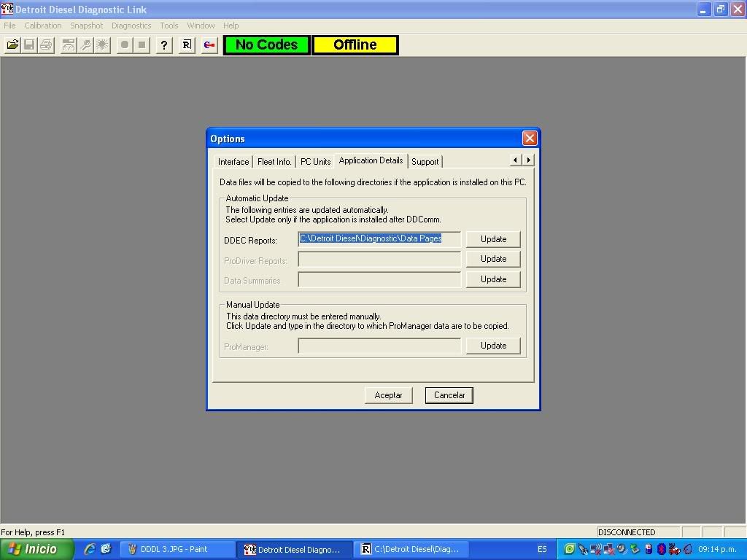This screenshot has height=560, width=747.
Task: Click the red truck tray icon
Action: (674, 549)
